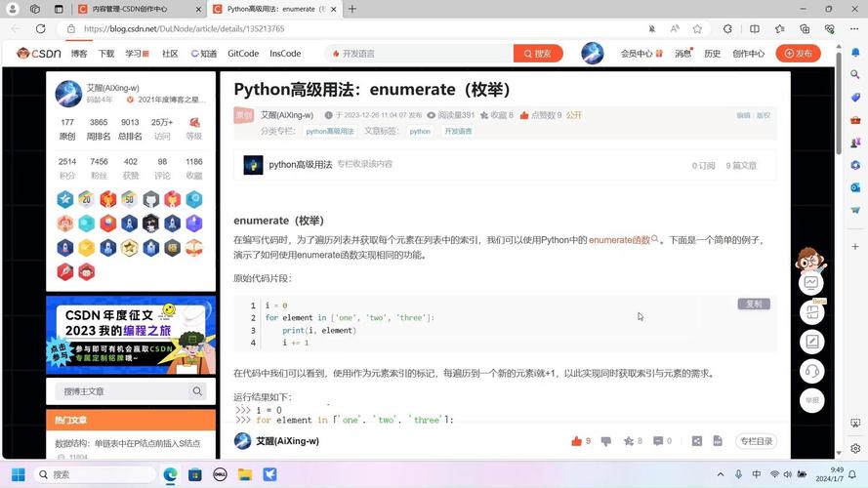This screenshot has width=868, height=488.
Task: Open Edge from the taskbar
Action: pyautogui.click(x=170, y=474)
